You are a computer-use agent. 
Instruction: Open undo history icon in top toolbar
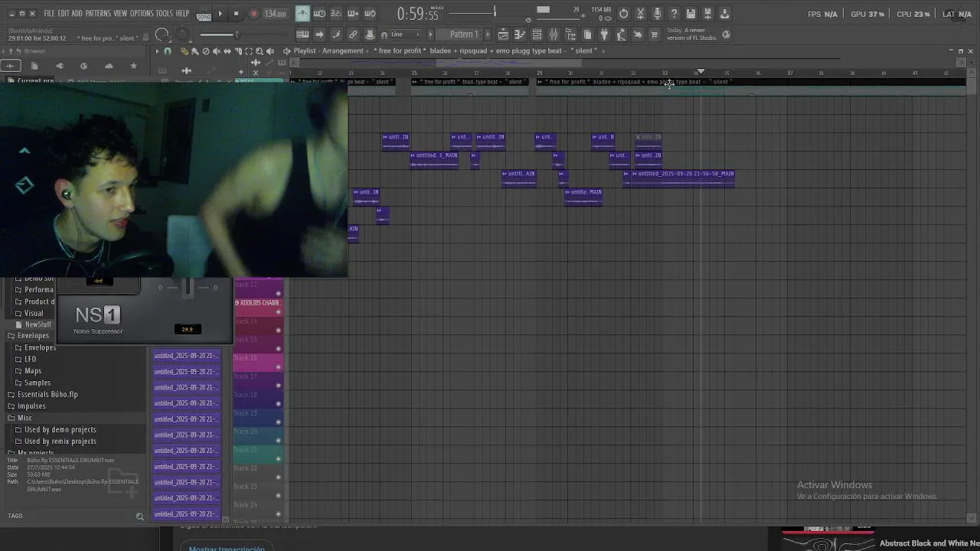pyautogui.click(x=623, y=14)
